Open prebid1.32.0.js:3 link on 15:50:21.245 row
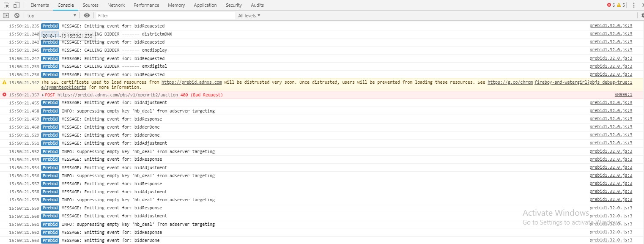Image resolution: width=644 pixels, height=244 pixels. (x=611, y=50)
